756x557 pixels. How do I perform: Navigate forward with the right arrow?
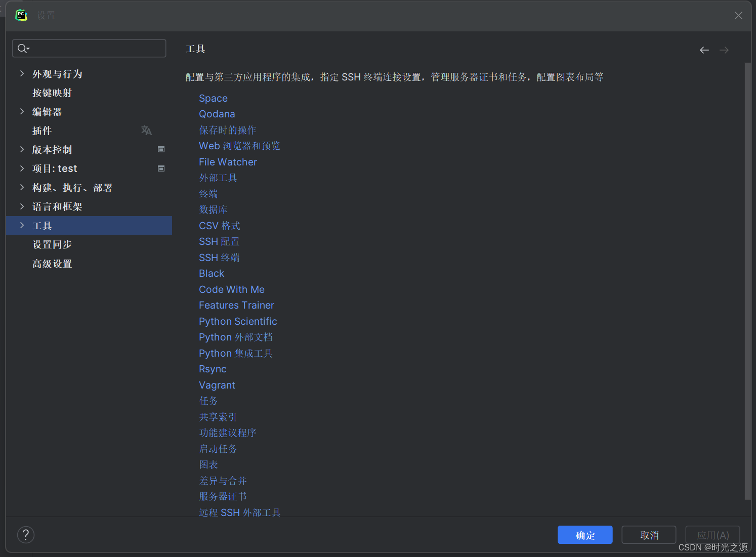point(724,50)
